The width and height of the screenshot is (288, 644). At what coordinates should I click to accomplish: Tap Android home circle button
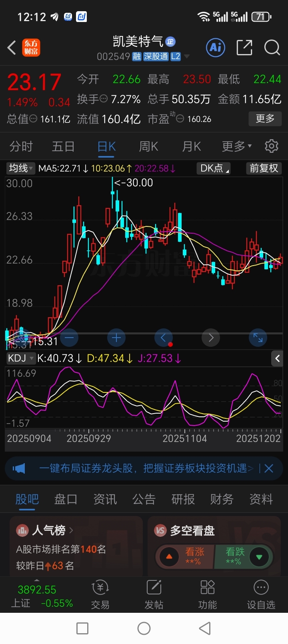144,628
